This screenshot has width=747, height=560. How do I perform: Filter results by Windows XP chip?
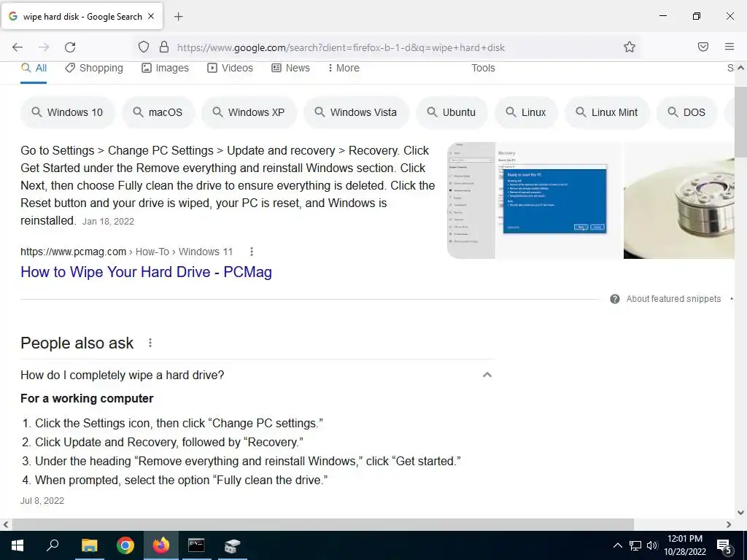(249, 112)
